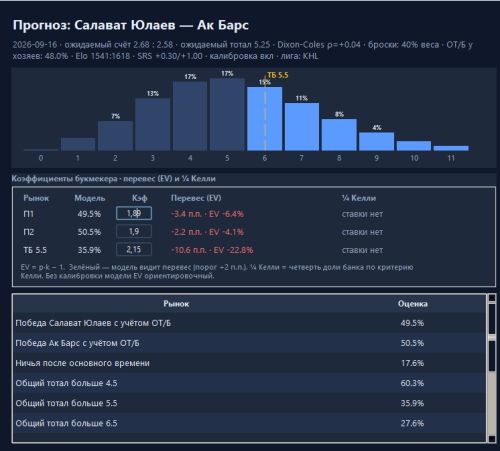
Task: Click the Модель value 49.5% for П1
Action: 89,214
